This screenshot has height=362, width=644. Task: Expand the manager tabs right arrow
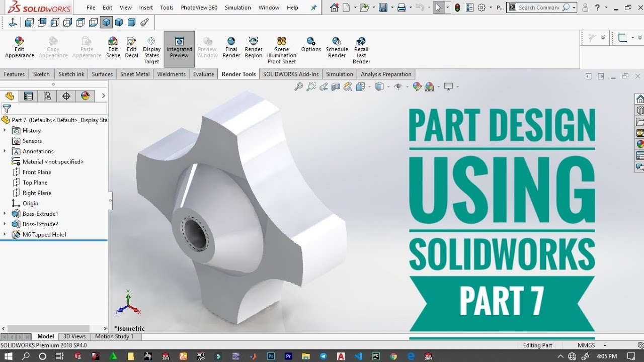click(103, 96)
